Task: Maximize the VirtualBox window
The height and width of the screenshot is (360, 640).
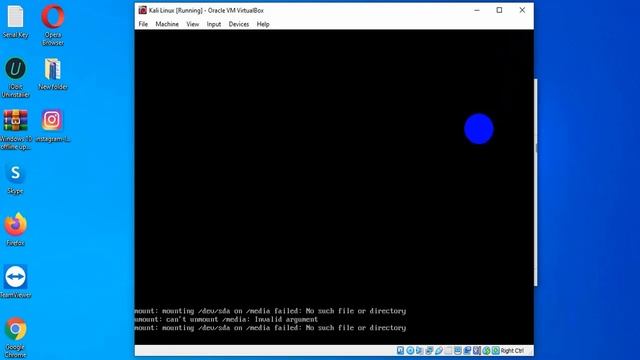Action: click(x=499, y=10)
